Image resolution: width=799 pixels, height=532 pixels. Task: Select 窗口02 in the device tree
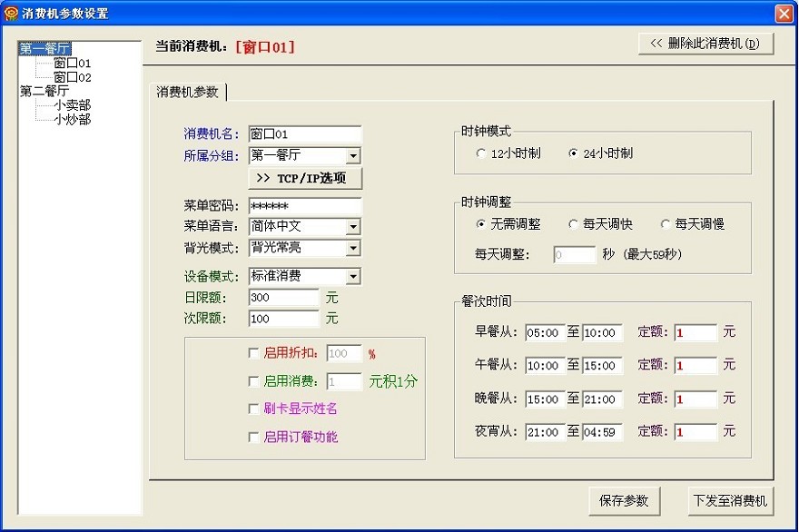coord(72,77)
